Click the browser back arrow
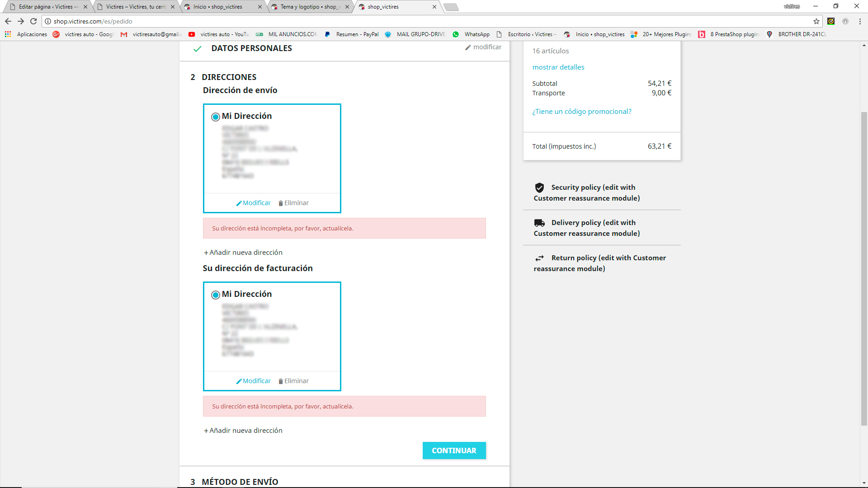868x488 pixels. (8, 21)
